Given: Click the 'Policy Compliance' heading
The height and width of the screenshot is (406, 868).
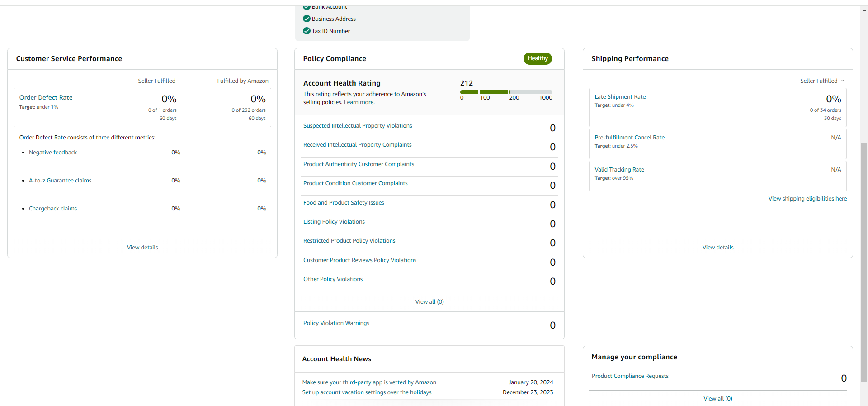Looking at the screenshot, I should pyautogui.click(x=335, y=59).
